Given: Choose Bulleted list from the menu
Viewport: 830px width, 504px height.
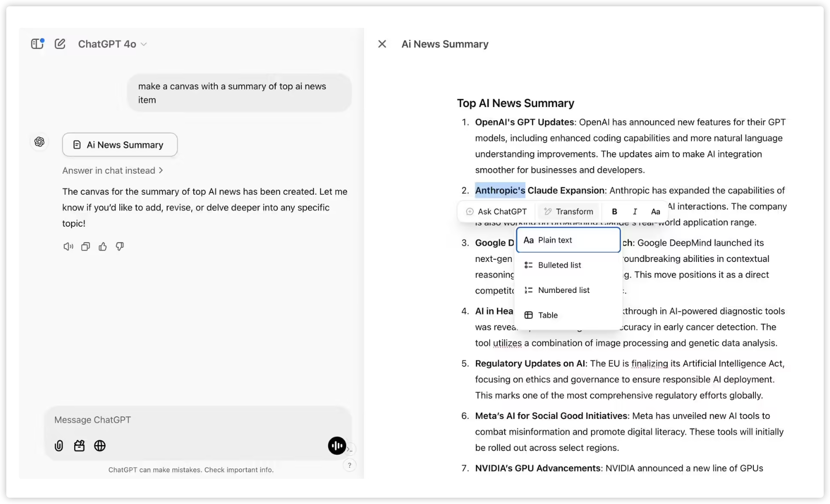Looking at the screenshot, I should [x=568, y=265].
